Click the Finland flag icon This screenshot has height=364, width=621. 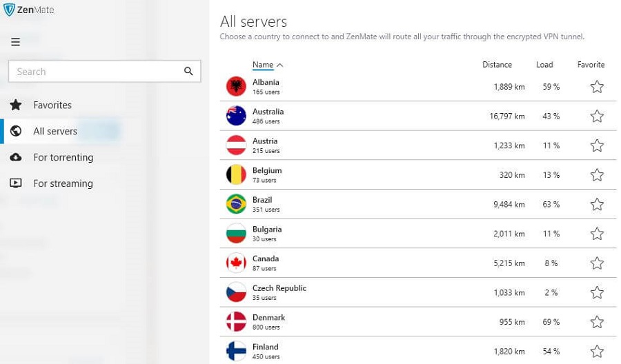(x=236, y=351)
